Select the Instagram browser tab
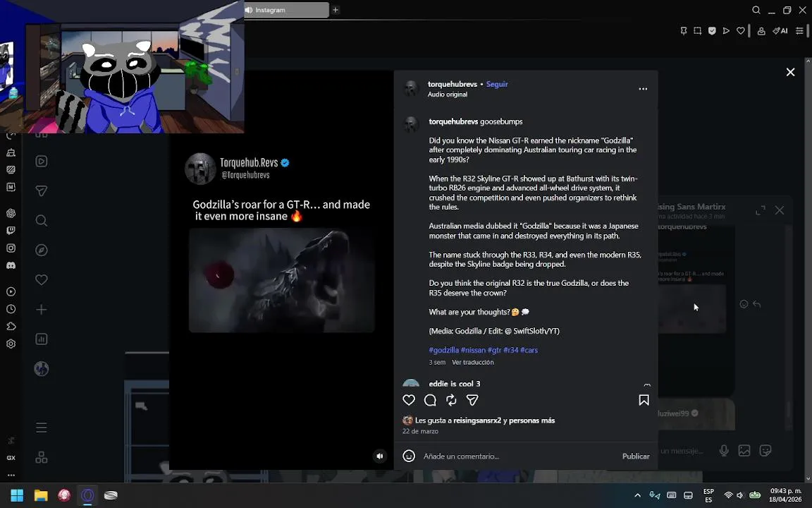 tap(286, 10)
